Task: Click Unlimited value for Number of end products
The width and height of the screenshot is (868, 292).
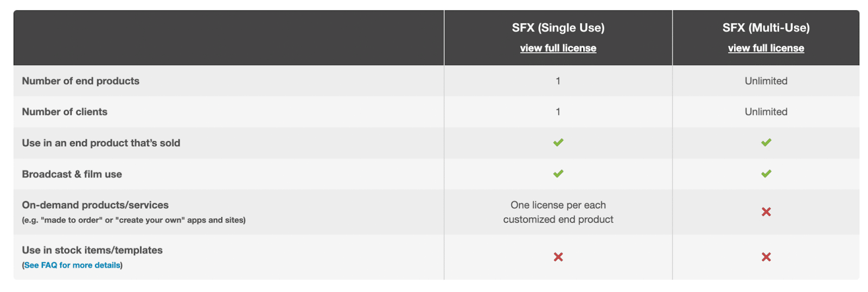Action: point(765,81)
